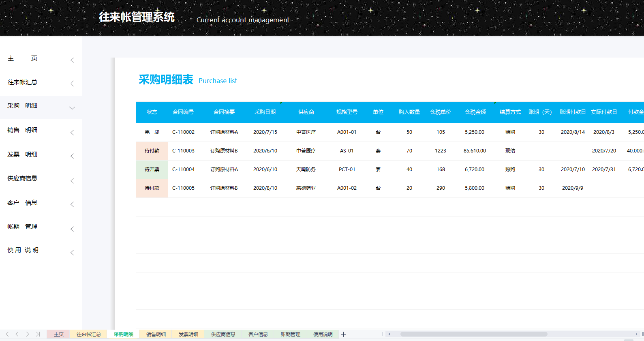Select the 天鸣防务 supplier cell
This screenshot has height=341, width=644.
[306, 169]
